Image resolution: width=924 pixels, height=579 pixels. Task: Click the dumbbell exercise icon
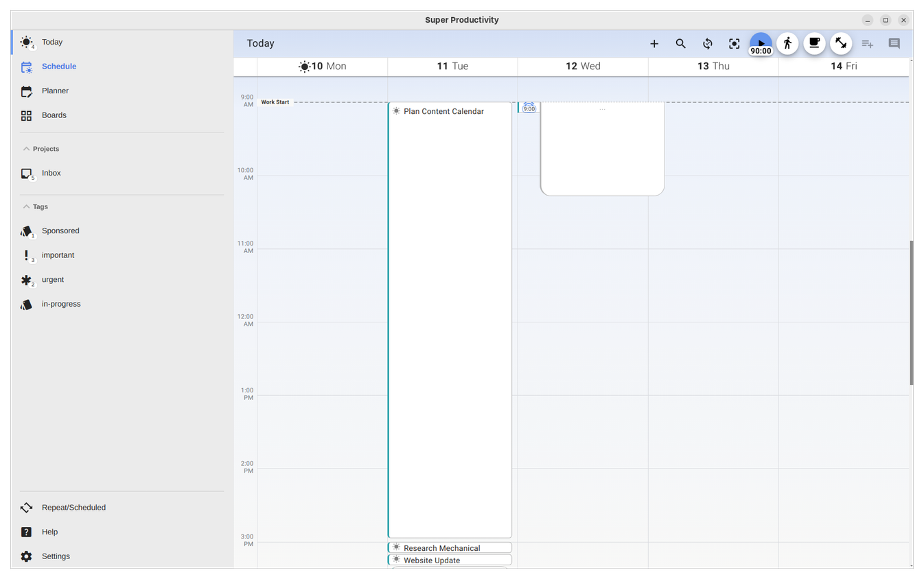pos(841,43)
